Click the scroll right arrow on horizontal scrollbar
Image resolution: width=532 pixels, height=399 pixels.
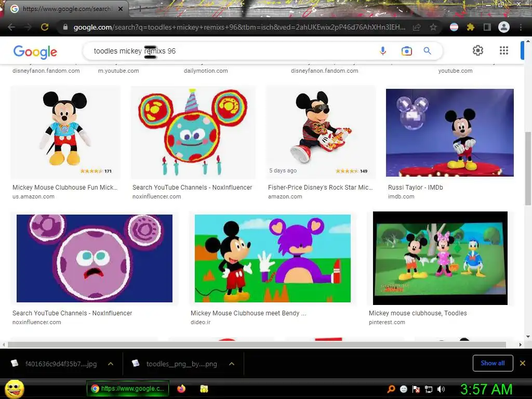521,345
